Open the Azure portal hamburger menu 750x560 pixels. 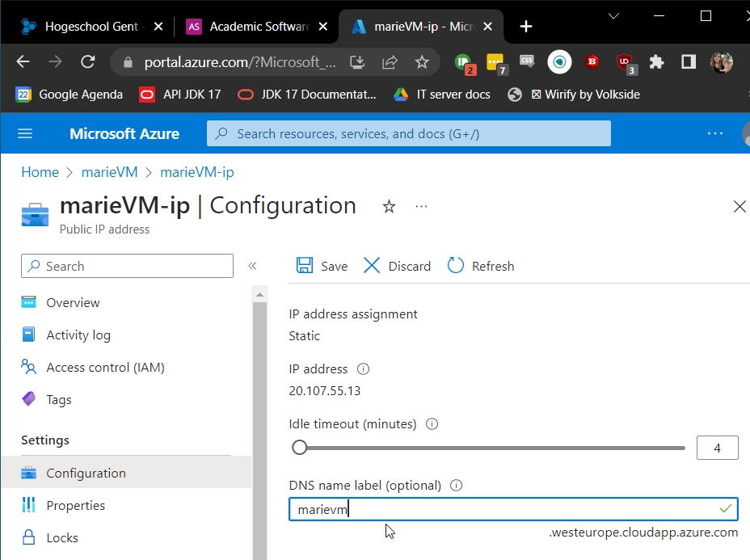(25, 133)
